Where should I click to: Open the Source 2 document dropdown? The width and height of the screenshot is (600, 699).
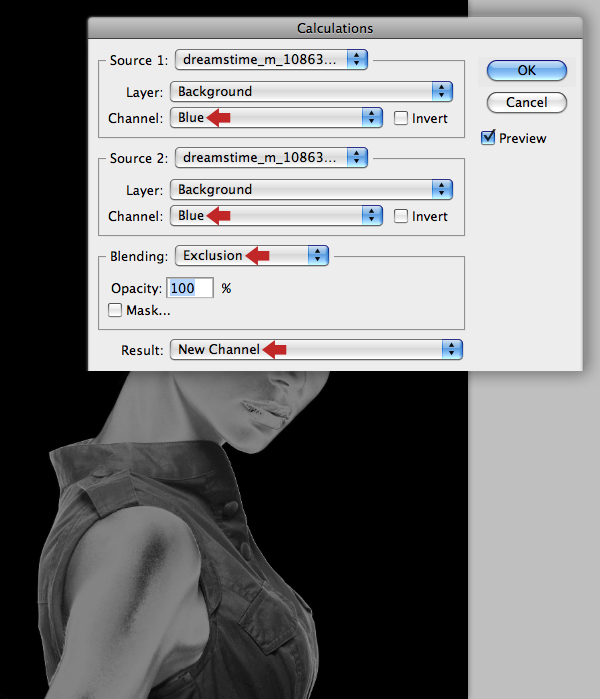point(271,157)
